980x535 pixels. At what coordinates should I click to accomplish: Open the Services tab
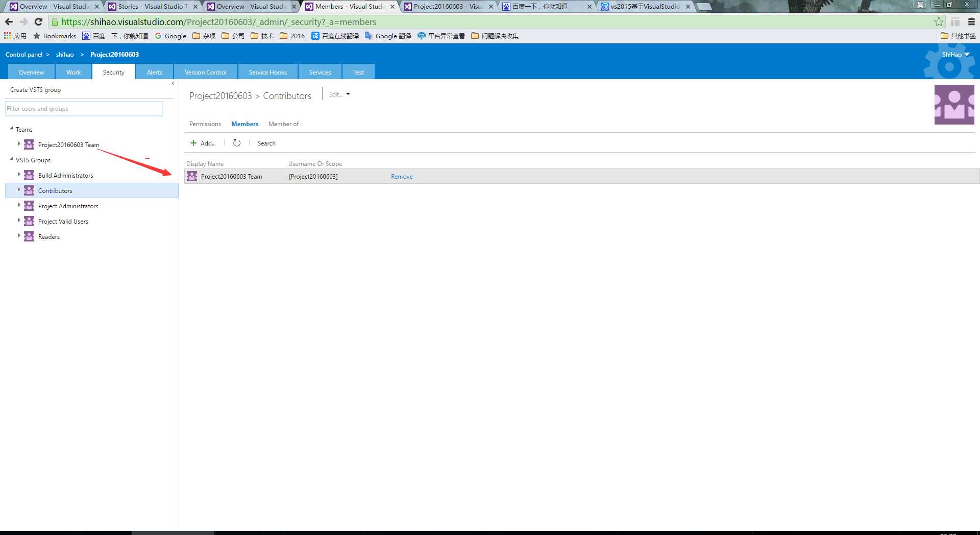tap(320, 72)
